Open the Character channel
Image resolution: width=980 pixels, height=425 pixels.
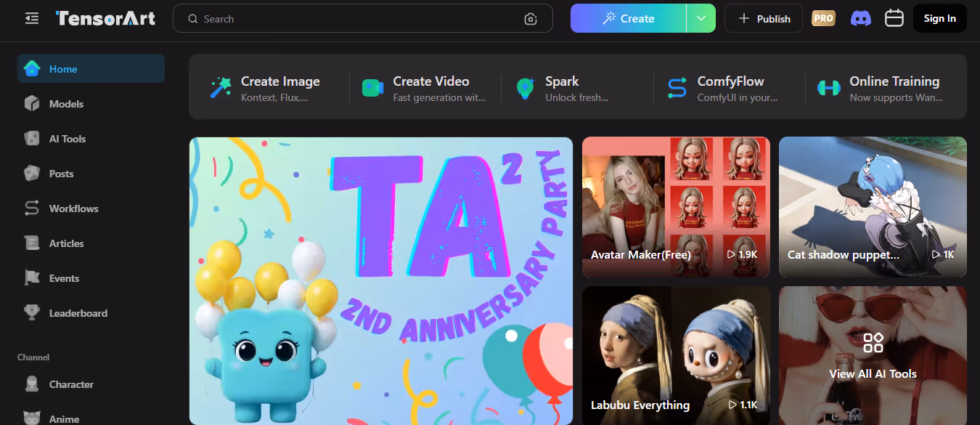(71, 384)
